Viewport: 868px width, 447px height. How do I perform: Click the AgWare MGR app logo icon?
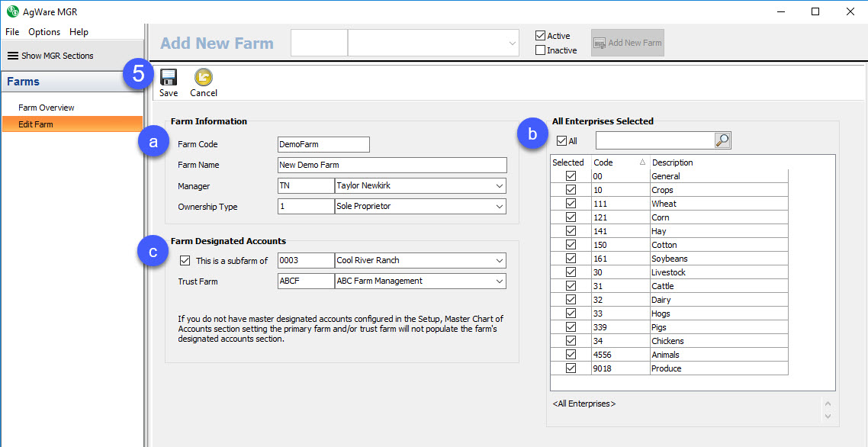(x=12, y=11)
